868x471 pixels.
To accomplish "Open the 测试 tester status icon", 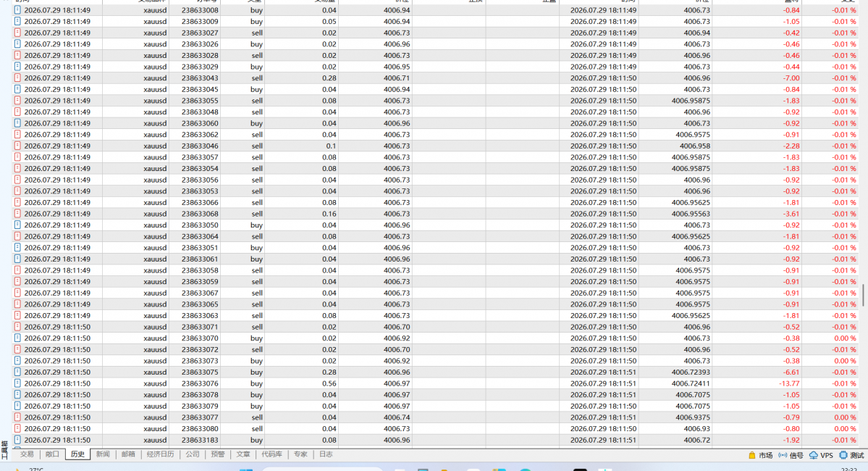I will click(x=843, y=455).
